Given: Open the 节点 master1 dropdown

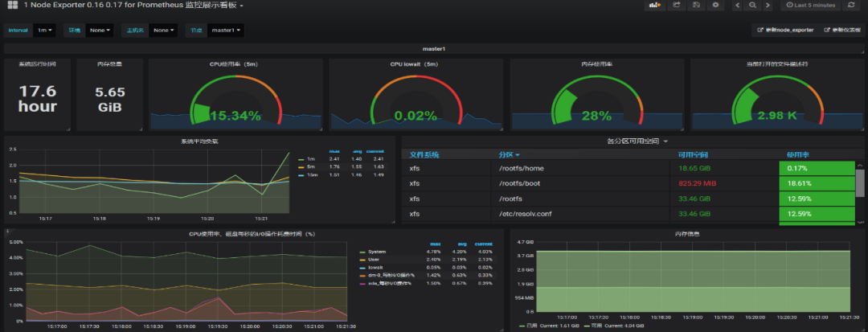Looking at the screenshot, I should tap(226, 31).
